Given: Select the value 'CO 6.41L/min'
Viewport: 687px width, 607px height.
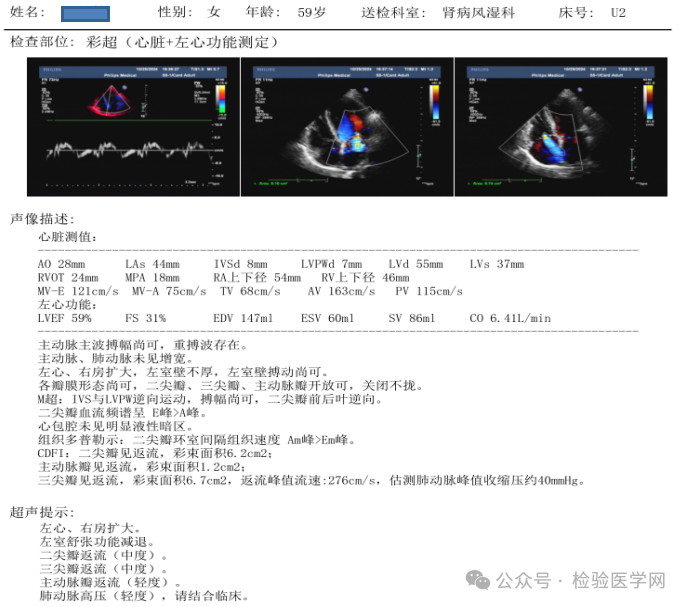Looking at the screenshot, I should (510, 318).
